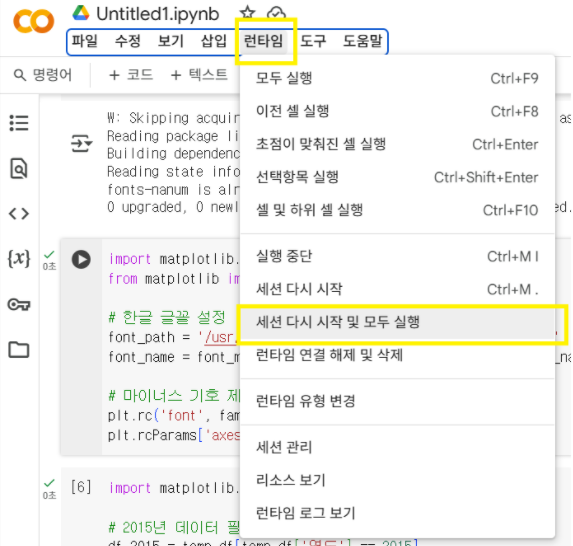The image size is (573, 546).
Task: Toggle the cell output options icon
Action: pyautogui.click(x=81, y=143)
